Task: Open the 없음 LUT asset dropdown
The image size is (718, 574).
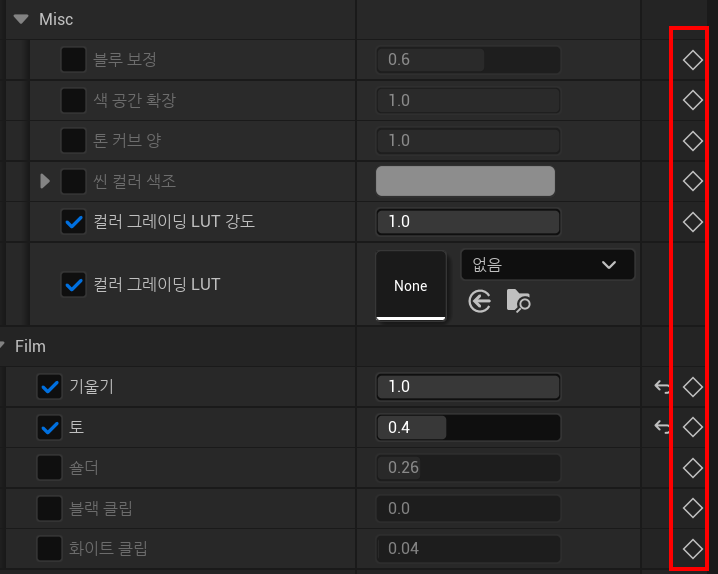Action: tap(548, 265)
